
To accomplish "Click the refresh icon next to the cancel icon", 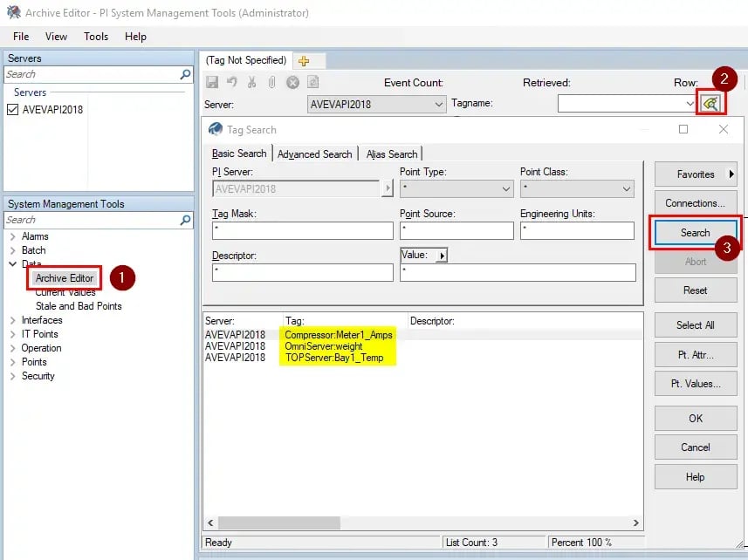I will [x=312, y=82].
